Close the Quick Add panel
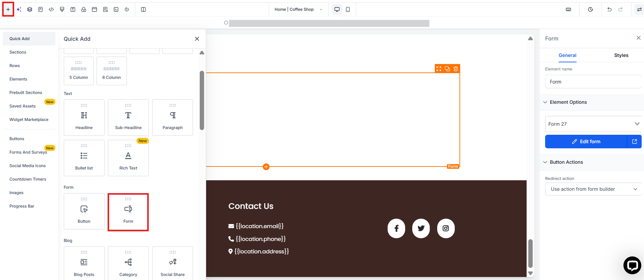644x280 pixels. coord(197,39)
